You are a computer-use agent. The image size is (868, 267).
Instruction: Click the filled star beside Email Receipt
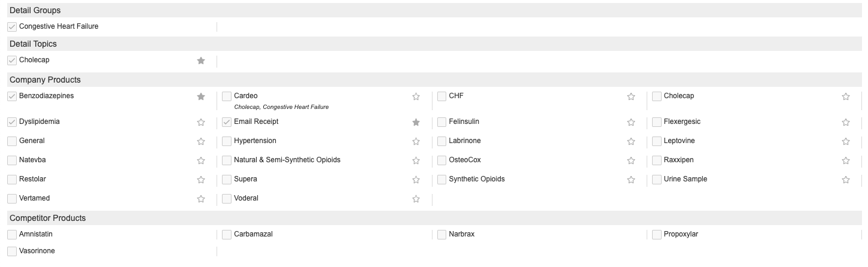416,122
